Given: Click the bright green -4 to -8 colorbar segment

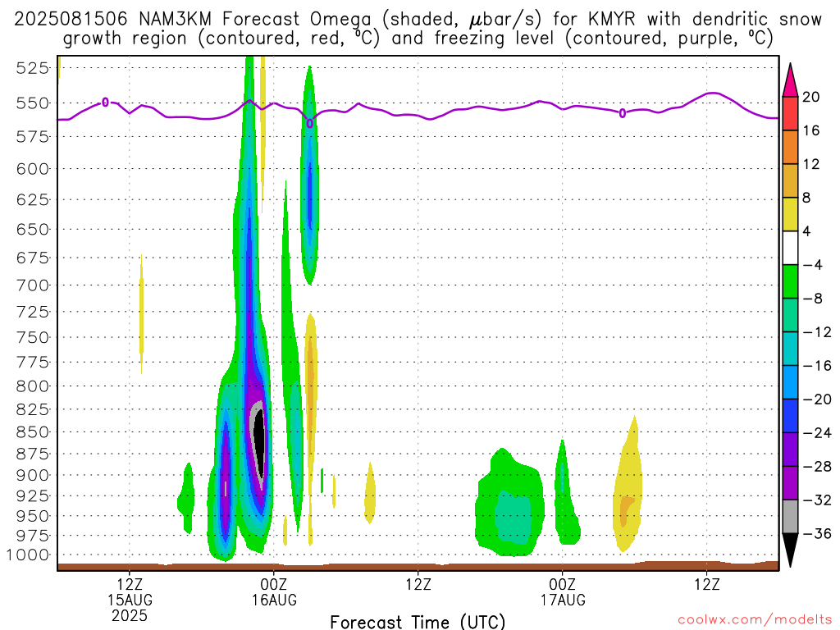Looking at the screenshot, I should point(790,281).
